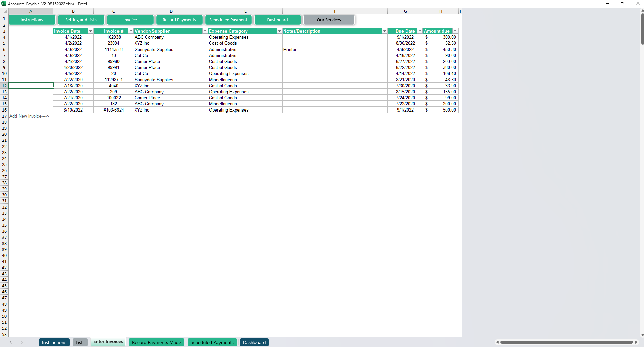Screen dimensions: 644x347
Task: Click the horizontal scrollbar left arrow
Action: (497, 342)
